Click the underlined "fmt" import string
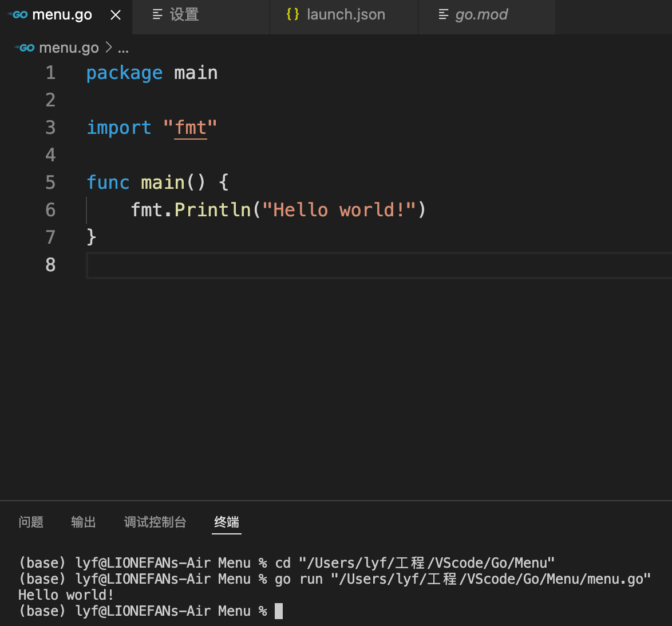Screen dimensions: 672x626 pos(190,128)
